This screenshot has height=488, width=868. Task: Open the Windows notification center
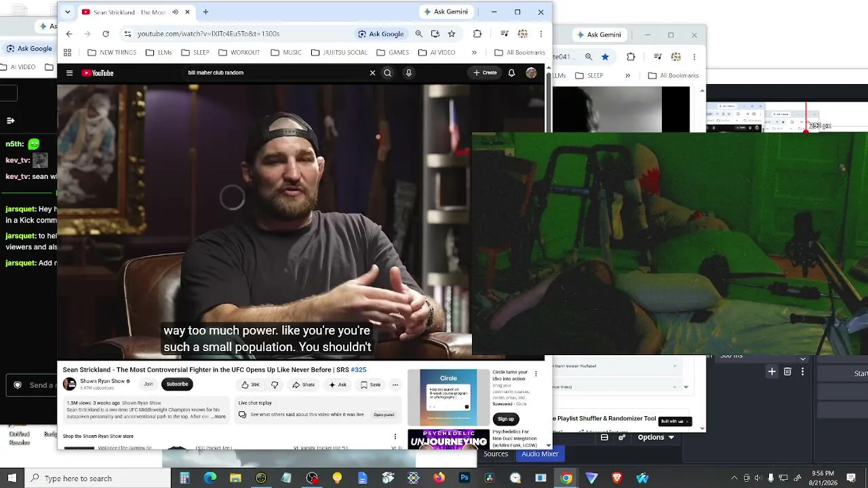[x=852, y=478]
